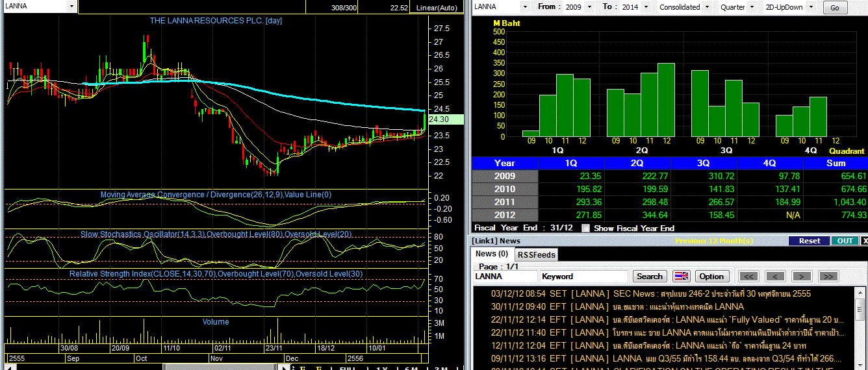Image resolution: width=868 pixels, height=370 pixels.
Task: Click the LANNA symbol field in news search
Action: coord(505,276)
